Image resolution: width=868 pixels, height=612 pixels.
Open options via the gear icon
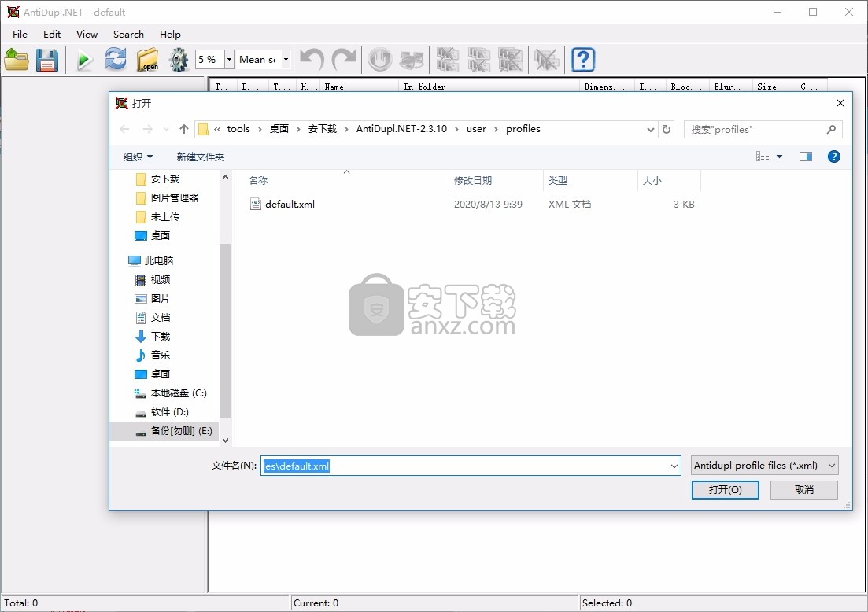pos(179,59)
